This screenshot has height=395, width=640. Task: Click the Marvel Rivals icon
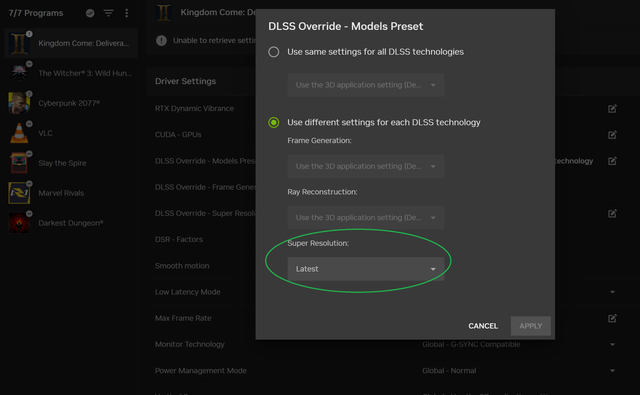pyautogui.click(x=19, y=193)
